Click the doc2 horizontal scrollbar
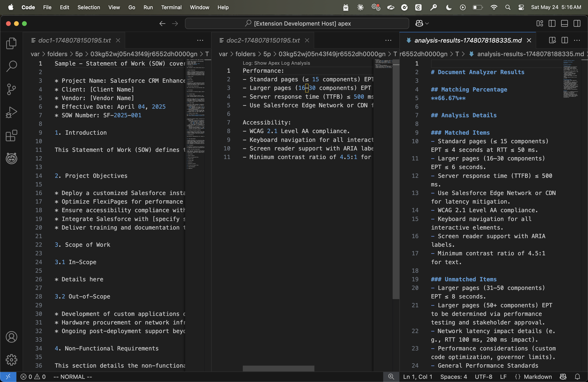The height and width of the screenshot is (382, 588). pos(278,369)
